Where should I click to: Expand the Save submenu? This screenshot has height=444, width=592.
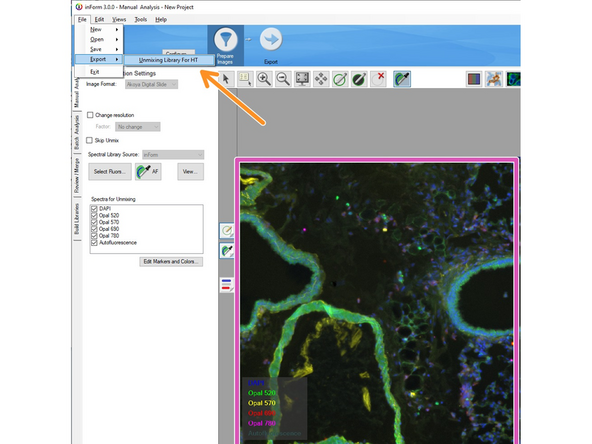click(x=99, y=49)
